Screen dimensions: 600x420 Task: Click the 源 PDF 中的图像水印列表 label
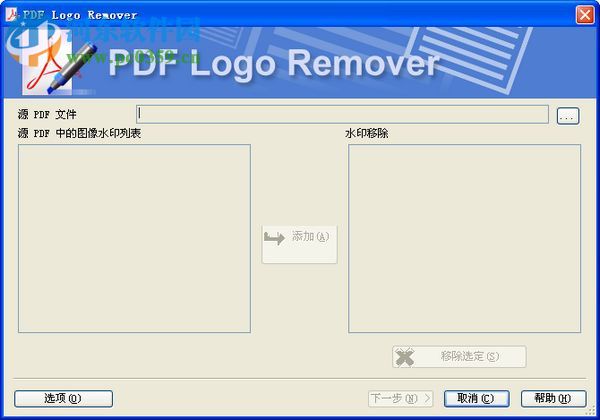coord(79,133)
